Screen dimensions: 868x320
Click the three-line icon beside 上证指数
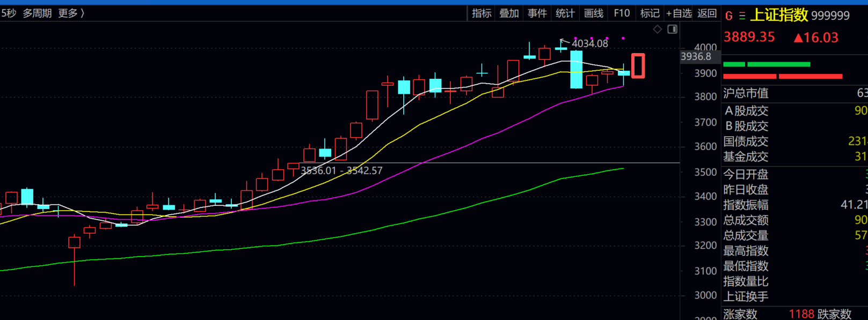[742, 16]
